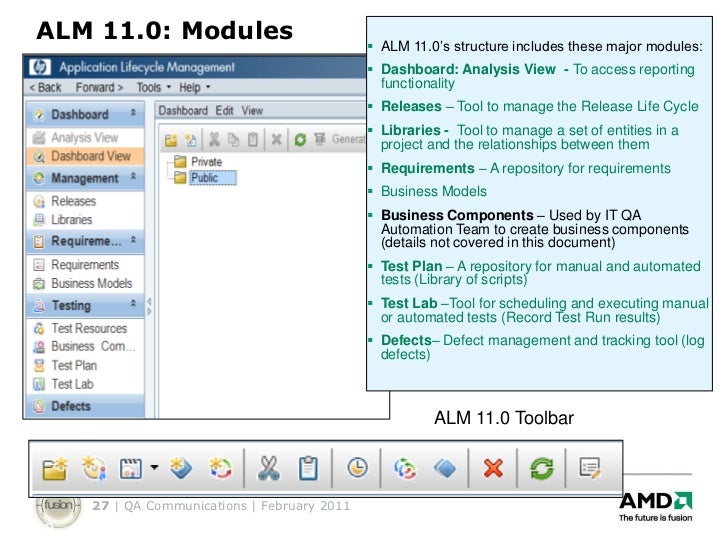
Task: Click the red X delete icon in ALM toolbar
Action: click(493, 468)
